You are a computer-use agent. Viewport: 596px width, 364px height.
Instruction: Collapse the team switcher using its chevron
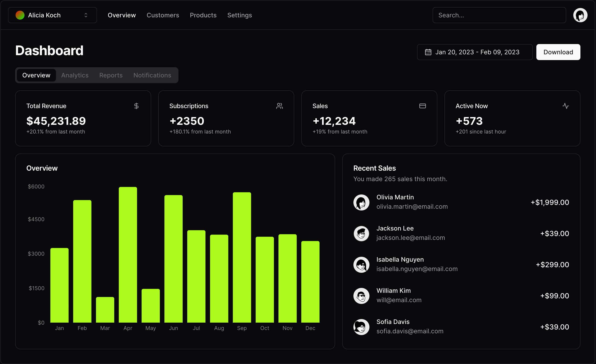click(x=86, y=15)
